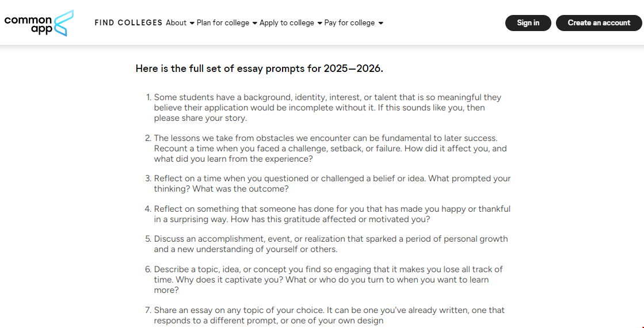Click prompt 5 about personal growth
This screenshot has height=328, width=644.
coord(331,244)
